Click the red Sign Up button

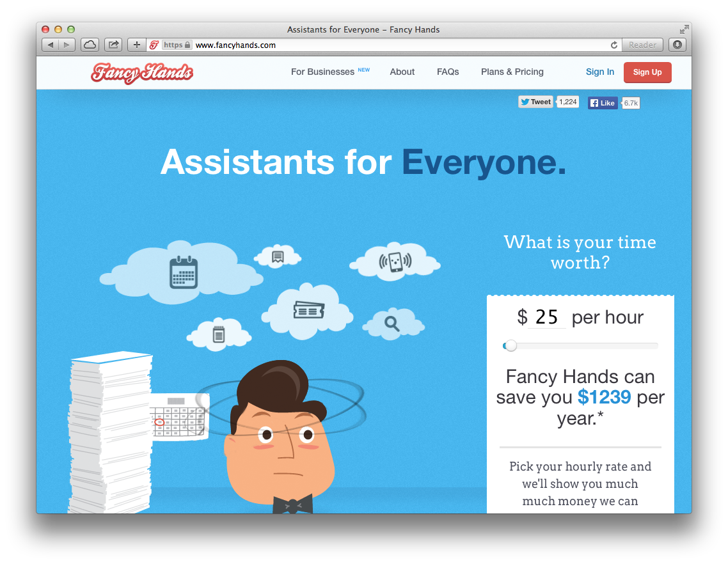[647, 72]
